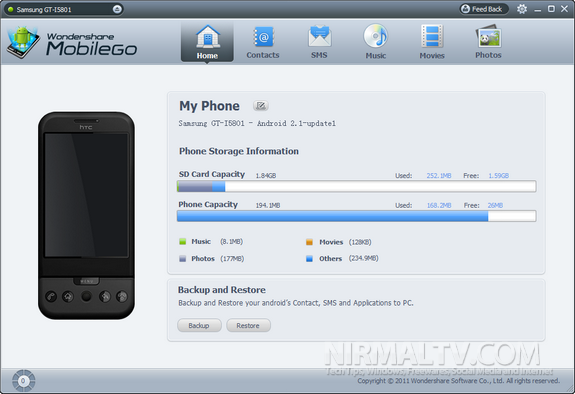Edit phone name with pencil icon
Viewport: 575px width, 394px height.
coord(261,106)
